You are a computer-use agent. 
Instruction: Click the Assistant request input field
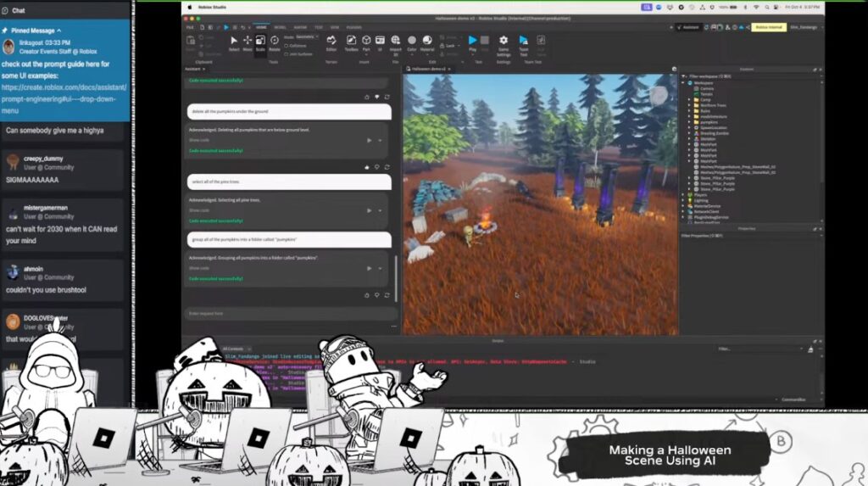[290, 314]
